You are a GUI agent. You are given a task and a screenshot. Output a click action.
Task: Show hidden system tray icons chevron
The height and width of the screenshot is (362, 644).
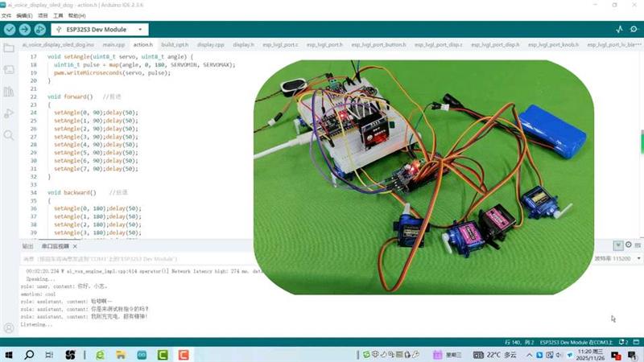coord(529,355)
